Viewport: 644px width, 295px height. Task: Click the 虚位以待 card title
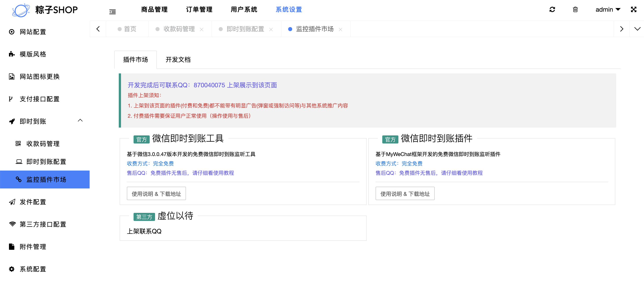pyautogui.click(x=175, y=216)
